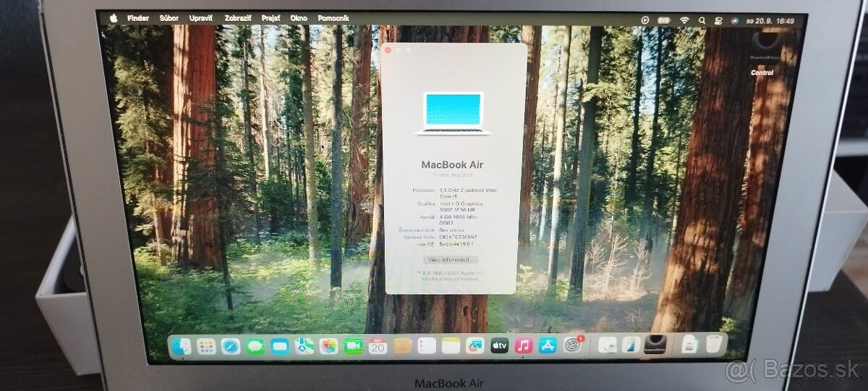The image size is (868, 391).
Task: Click the Viac informácií button
Action: (450, 259)
